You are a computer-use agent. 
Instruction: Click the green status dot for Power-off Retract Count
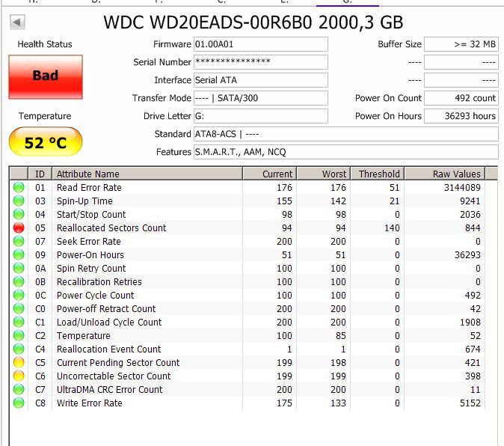[19, 309]
